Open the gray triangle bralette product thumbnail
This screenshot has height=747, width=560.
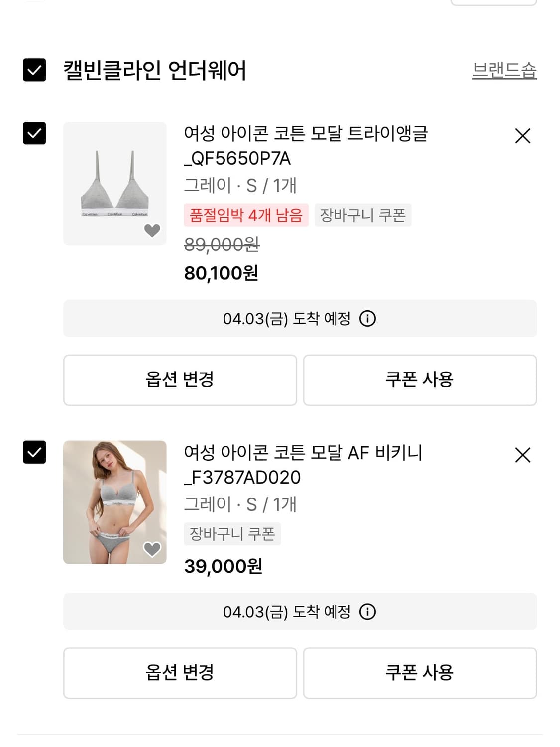click(x=114, y=183)
